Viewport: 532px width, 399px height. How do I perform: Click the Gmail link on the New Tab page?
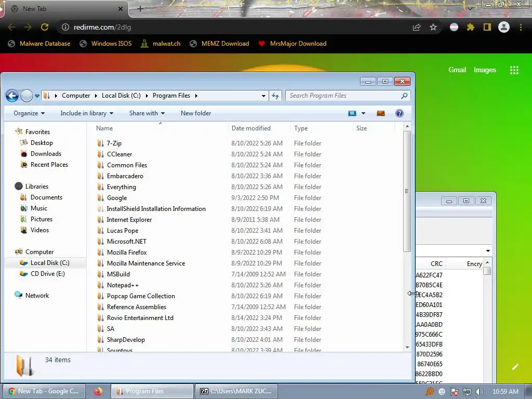coord(457,70)
